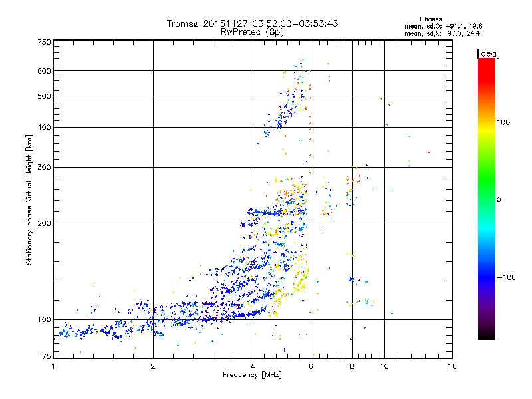Click the 'mean, sd,O: -91.1, 19.6' text

click(x=443, y=26)
